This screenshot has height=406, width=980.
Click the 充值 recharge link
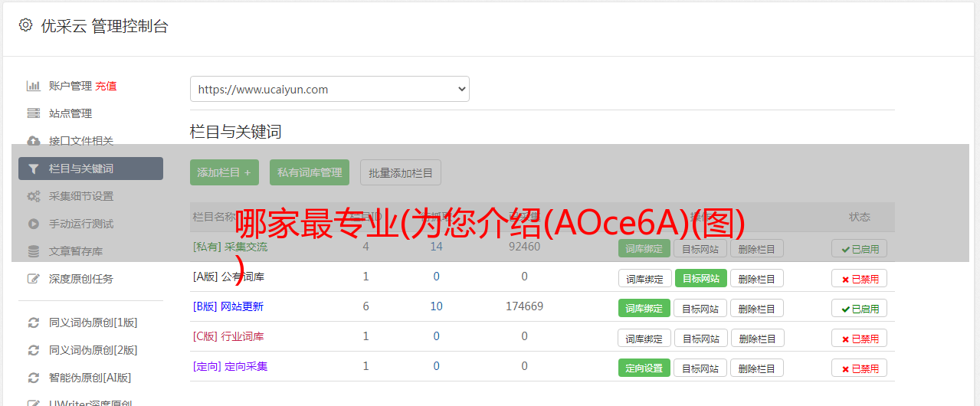click(x=106, y=86)
